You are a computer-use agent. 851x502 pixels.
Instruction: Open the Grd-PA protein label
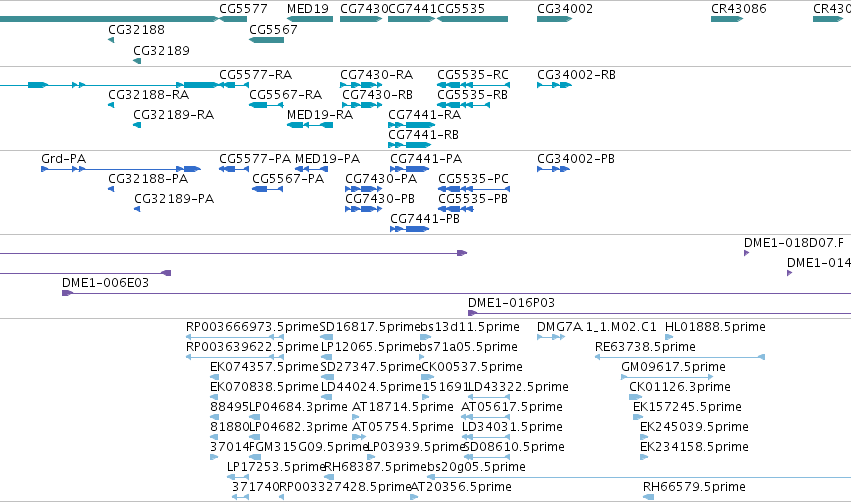63,159
